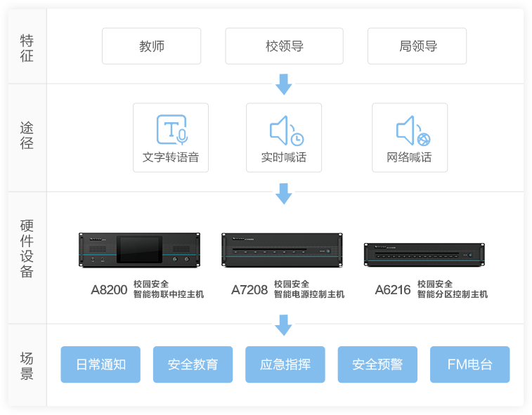Choose the 校领导 role box
532x415 pixels.
pyautogui.click(x=285, y=46)
